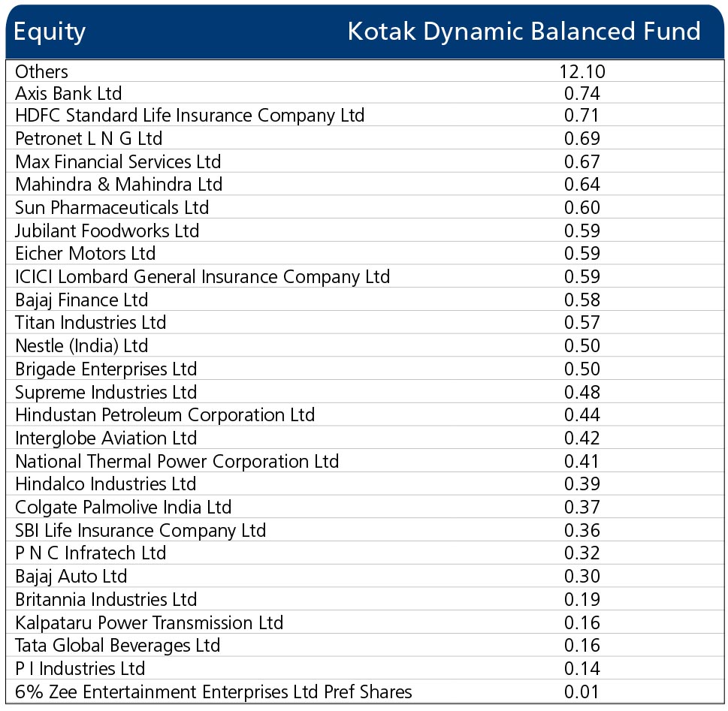Image resolution: width=728 pixels, height=711 pixels.
Task: Select "SBI Life Insurance Company Ltd"
Action: [x=140, y=531]
